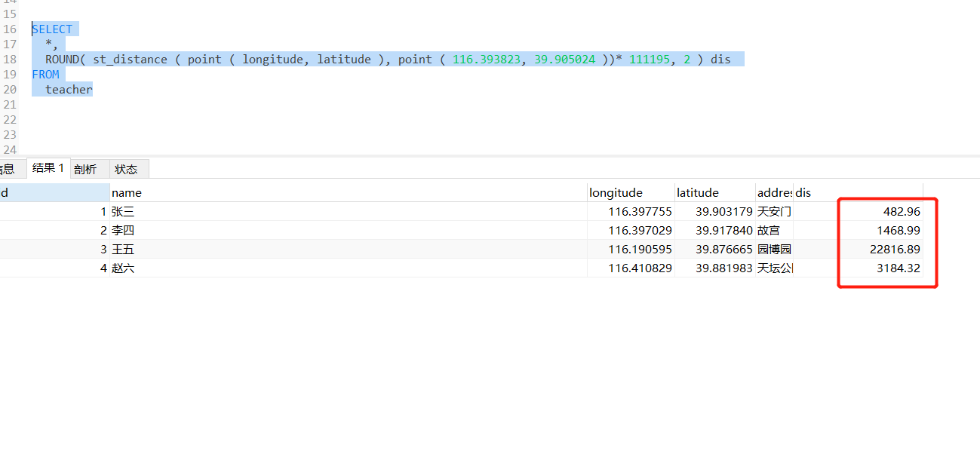Click the teacher table name in query
This screenshot has width=980, height=469.
coord(69,90)
